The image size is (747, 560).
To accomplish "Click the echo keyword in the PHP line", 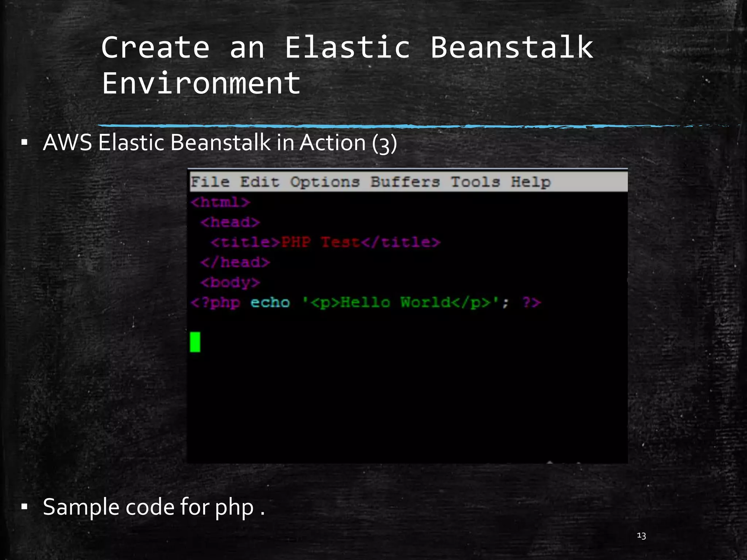I will pyautogui.click(x=270, y=303).
